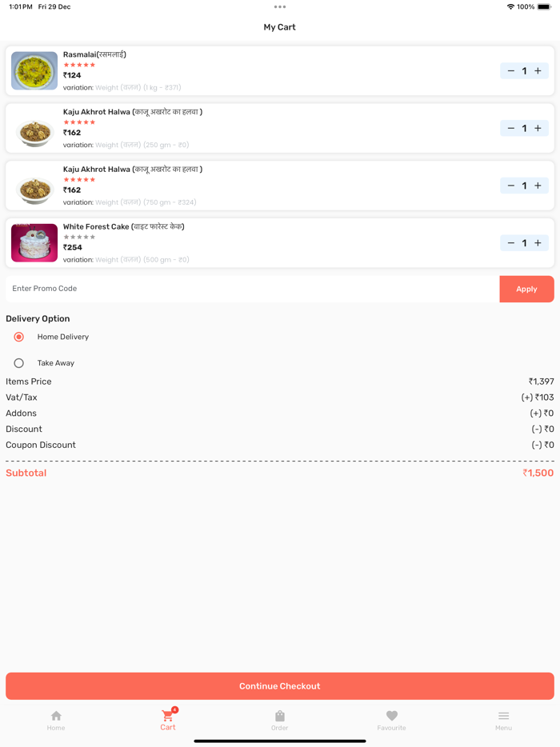Viewport: 560px width, 747px height.
Task: Open the Order icon in bottom bar
Action: click(x=279, y=716)
